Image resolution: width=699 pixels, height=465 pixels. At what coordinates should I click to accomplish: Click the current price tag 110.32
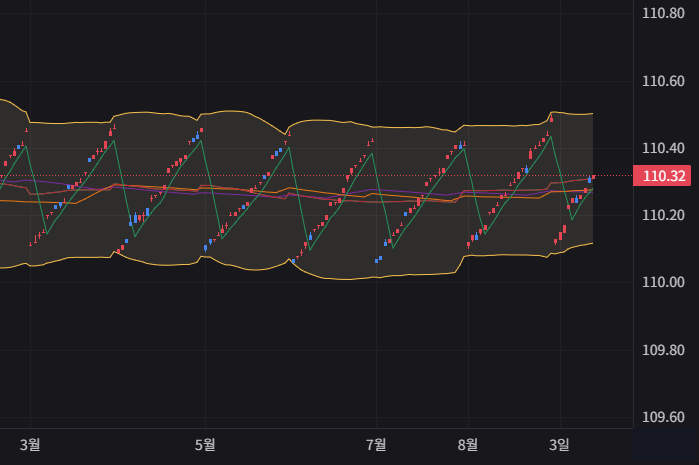[665, 176]
